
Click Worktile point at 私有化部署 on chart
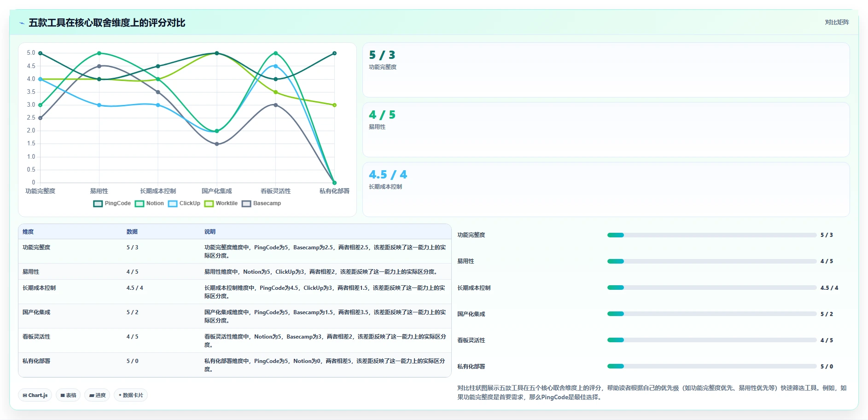pyautogui.click(x=334, y=105)
